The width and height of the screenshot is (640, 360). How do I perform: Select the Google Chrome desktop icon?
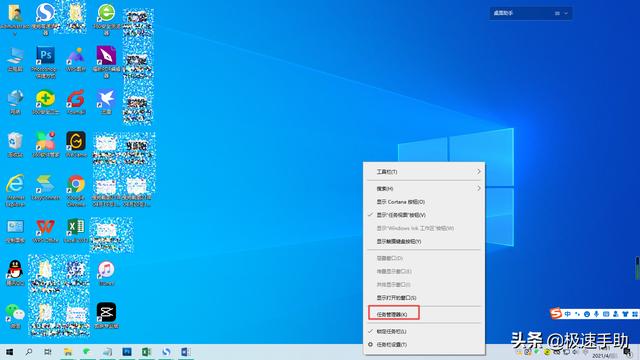(76, 190)
